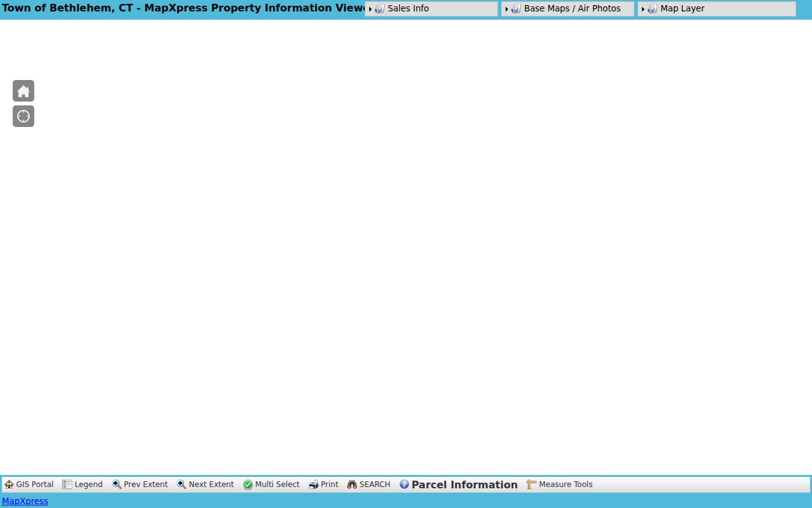812x508 pixels.
Task: Follow the MapXpress link
Action: click(x=25, y=501)
